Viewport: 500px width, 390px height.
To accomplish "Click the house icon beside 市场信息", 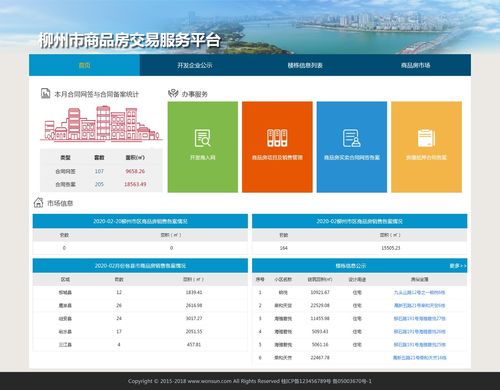I will point(38,203).
